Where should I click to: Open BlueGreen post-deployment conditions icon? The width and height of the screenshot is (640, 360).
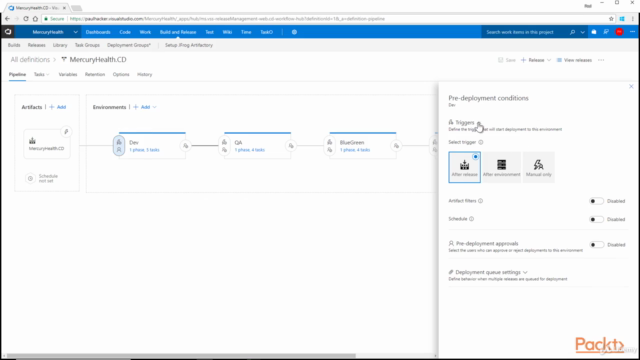tap(396, 146)
